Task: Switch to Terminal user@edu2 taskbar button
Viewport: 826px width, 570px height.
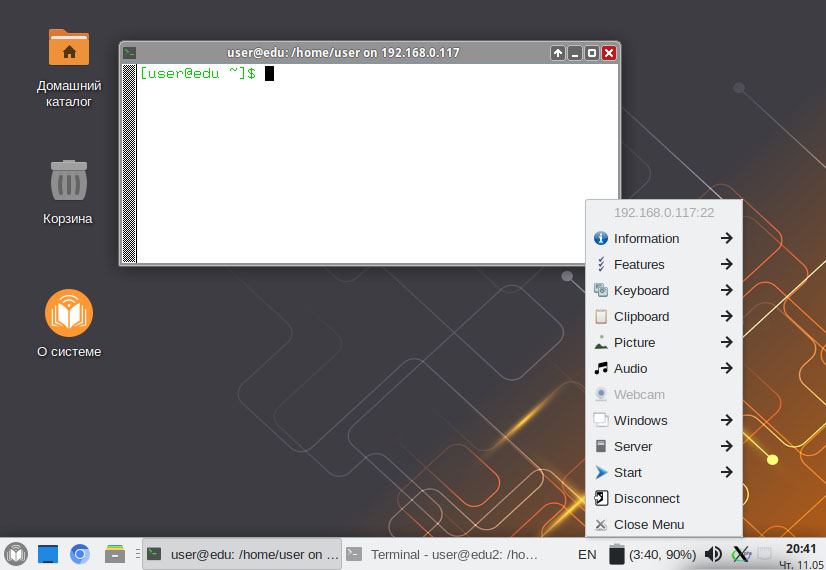Action: click(444, 554)
